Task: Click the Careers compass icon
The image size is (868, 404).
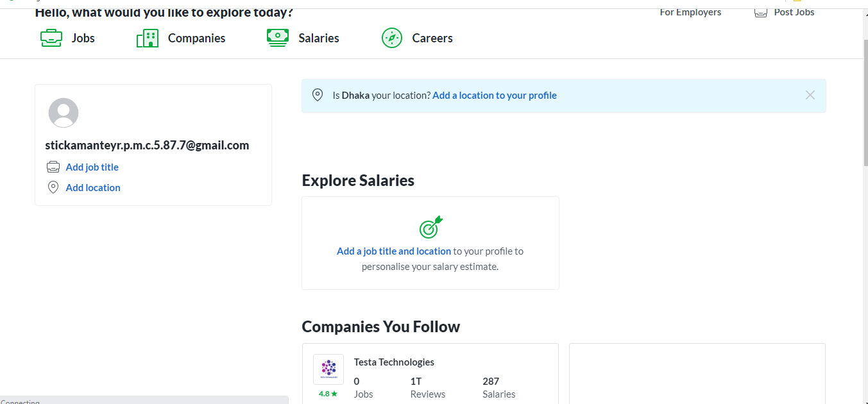Action: click(392, 38)
